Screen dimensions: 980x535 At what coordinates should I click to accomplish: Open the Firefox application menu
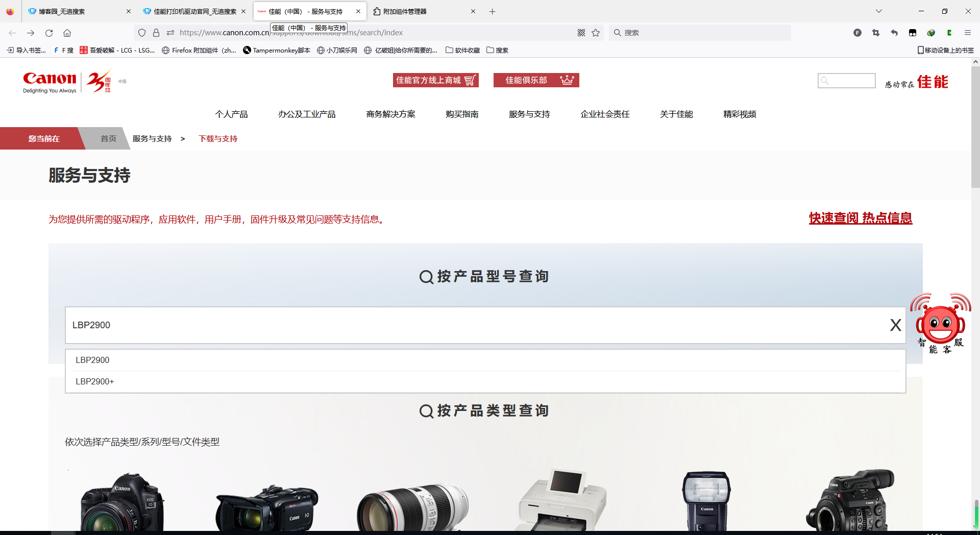pyautogui.click(x=968, y=33)
